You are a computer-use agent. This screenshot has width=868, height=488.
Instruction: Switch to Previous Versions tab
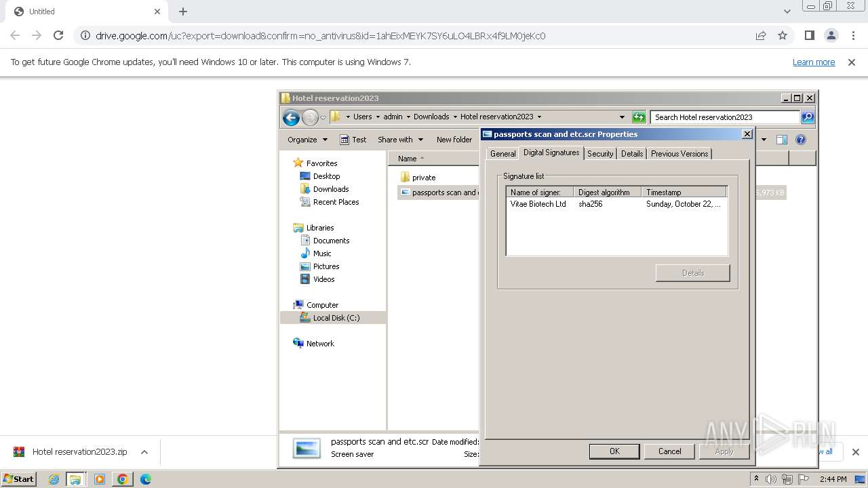679,154
